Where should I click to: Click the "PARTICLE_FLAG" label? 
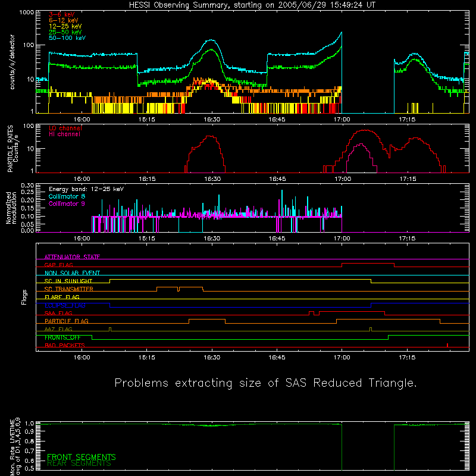67,321
